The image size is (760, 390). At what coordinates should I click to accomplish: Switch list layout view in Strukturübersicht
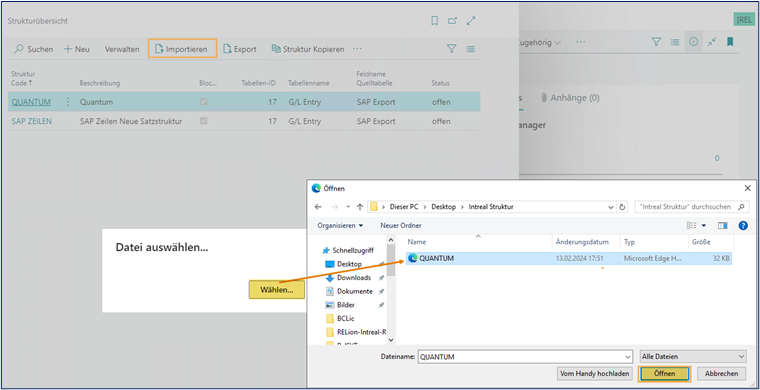click(x=470, y=49)
